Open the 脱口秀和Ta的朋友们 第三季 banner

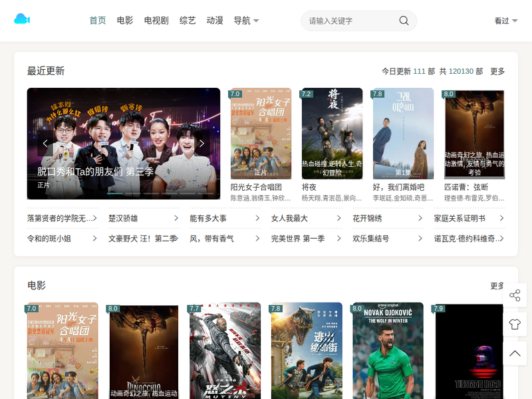coord(124,144)
